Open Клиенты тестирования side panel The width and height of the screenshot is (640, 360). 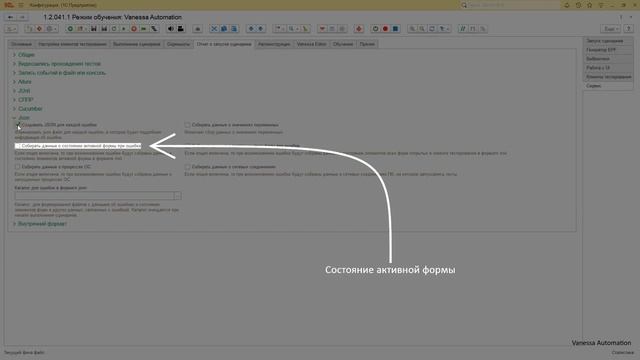(608, 77)
